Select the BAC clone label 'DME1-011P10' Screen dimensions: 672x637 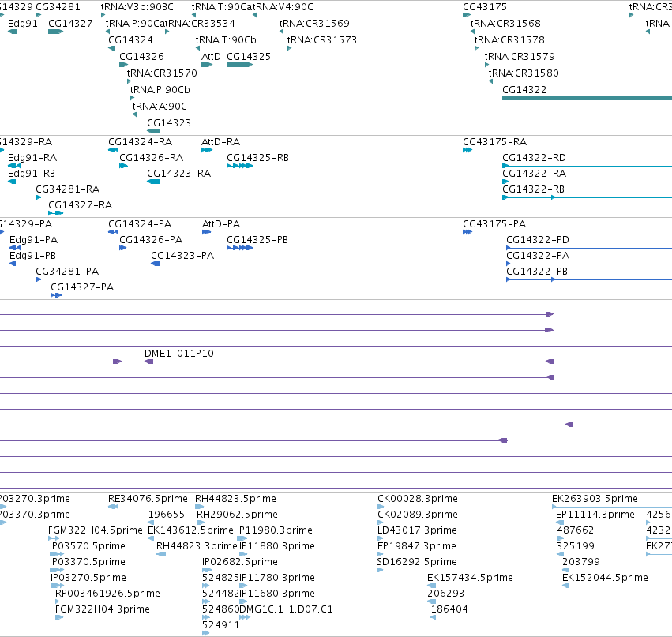click(x=179, y=354)
